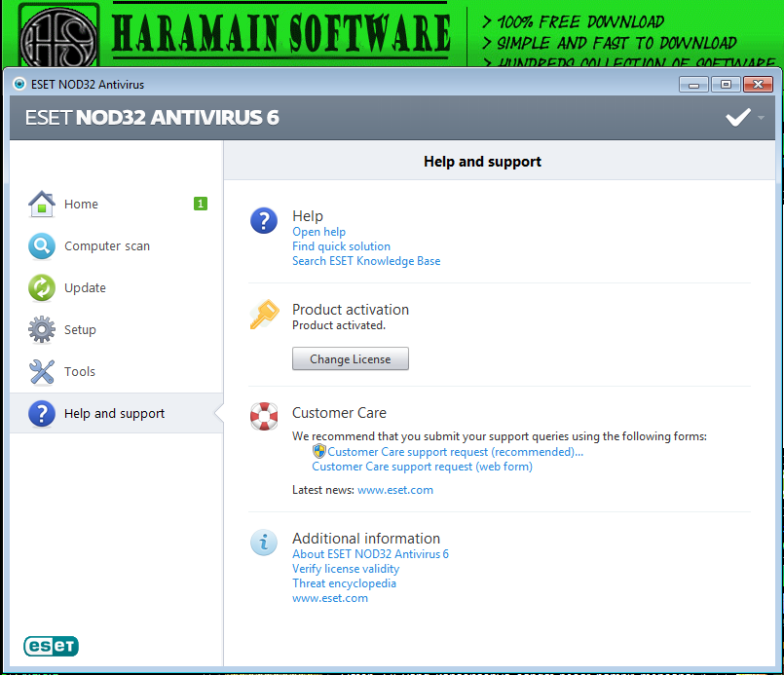Click the green Home notification badge
The height and width of the screenshot is (675, 784).
(201, 204)
